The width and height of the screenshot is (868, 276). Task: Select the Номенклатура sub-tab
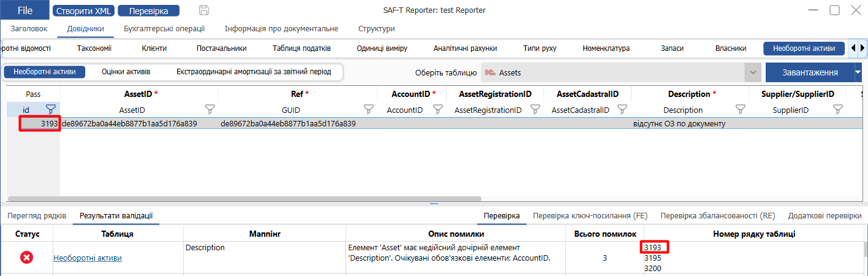tap(606, 48)
